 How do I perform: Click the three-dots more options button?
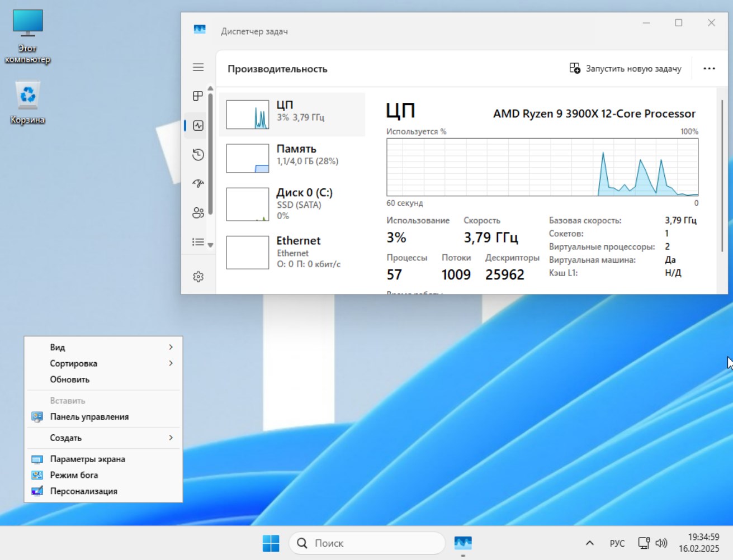pyautogui.click(x=709, y=69)
